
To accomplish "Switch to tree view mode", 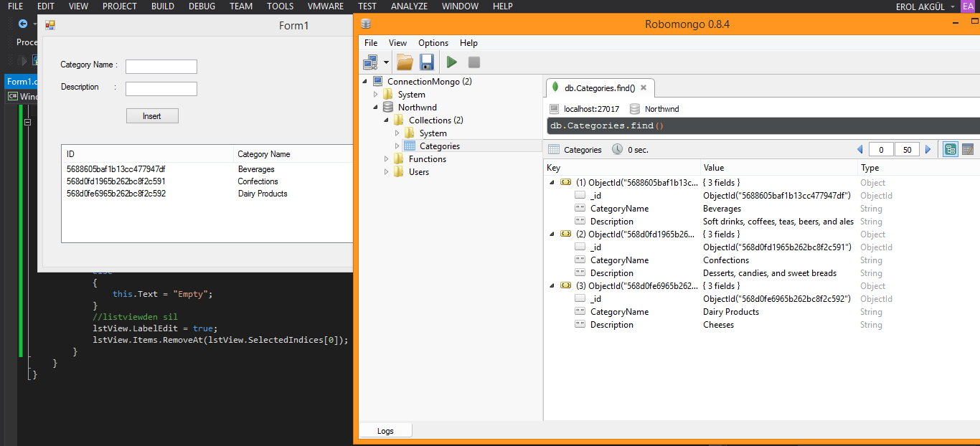I will click(x=951, y=150).
